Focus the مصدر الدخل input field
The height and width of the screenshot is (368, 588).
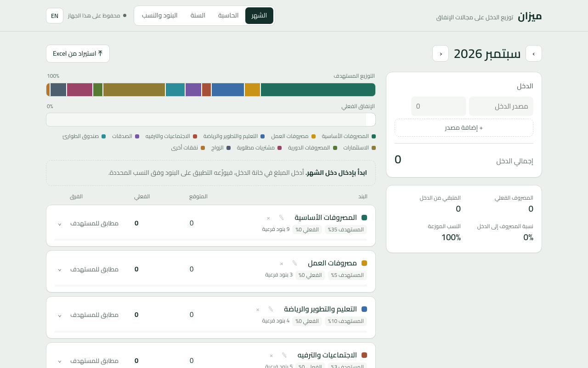pos(501,106)
